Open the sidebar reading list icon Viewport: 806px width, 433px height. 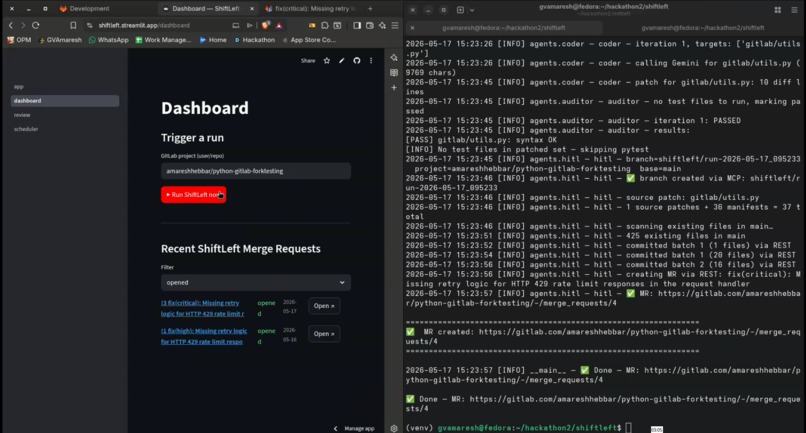(x=394, y=73)
